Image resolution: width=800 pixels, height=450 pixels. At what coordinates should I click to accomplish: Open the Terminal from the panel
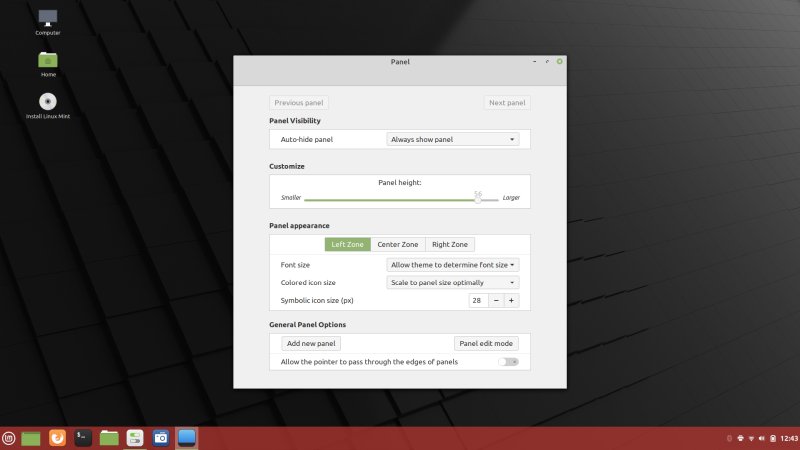coord(83,438)
